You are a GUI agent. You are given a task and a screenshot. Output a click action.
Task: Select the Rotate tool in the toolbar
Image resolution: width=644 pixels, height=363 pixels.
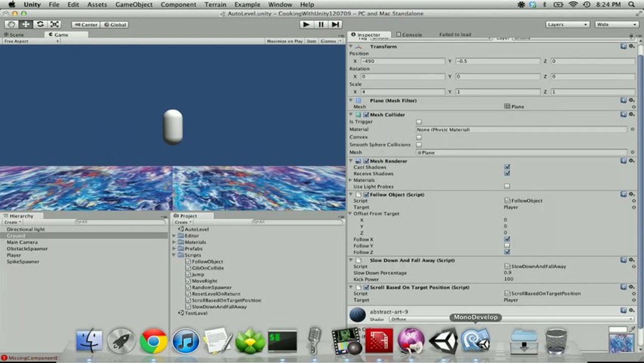40,24
